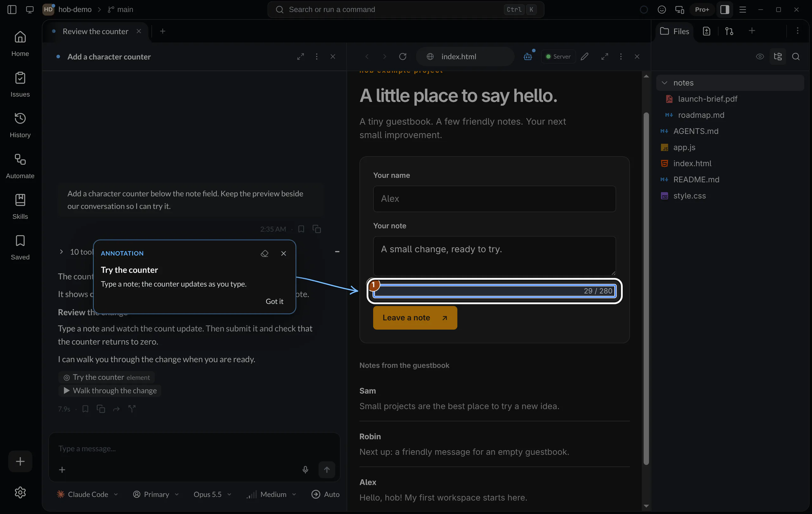Open chat more options menu

[316, 57]
